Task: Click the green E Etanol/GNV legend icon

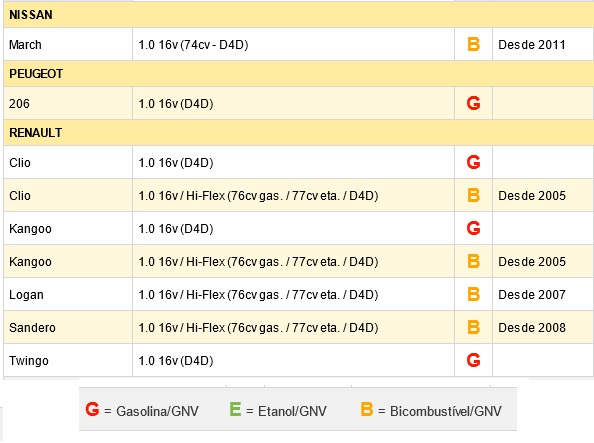Action: tap(235, 409)
